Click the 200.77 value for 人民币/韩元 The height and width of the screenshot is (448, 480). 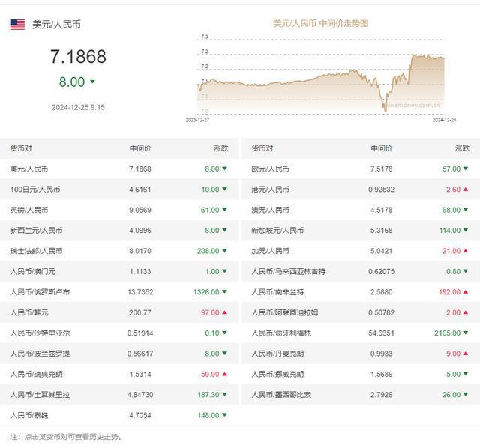coord(140,312)
